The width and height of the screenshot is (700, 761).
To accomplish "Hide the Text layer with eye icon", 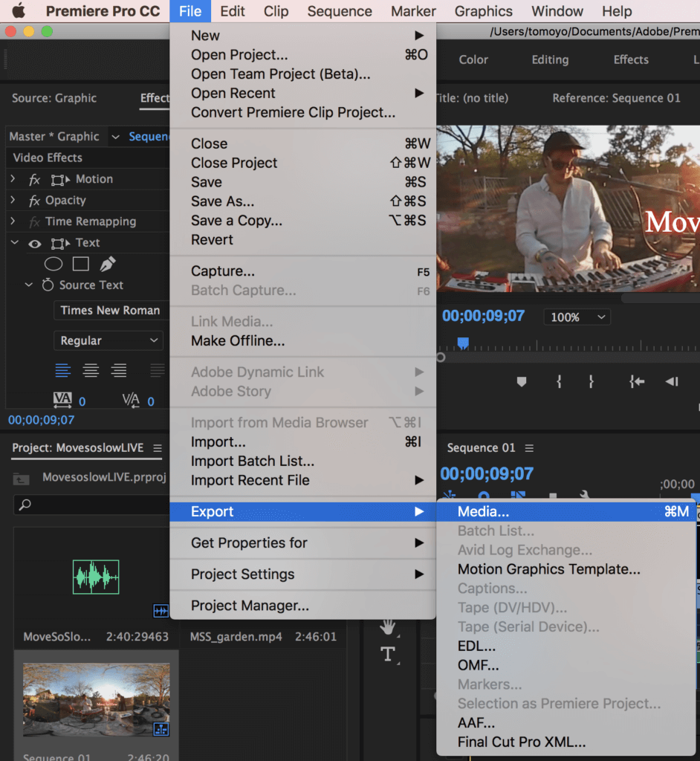I will (34, 244).
